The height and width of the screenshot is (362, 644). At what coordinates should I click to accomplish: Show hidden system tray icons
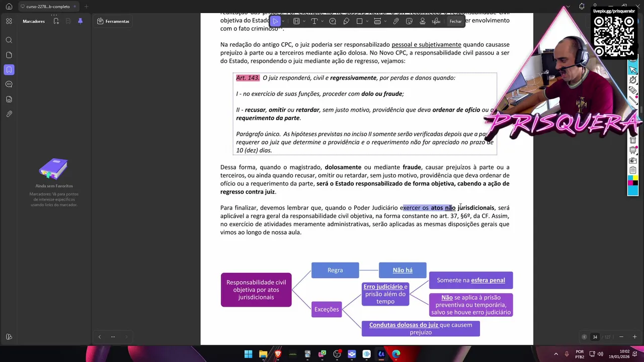(x=556, y=354)
